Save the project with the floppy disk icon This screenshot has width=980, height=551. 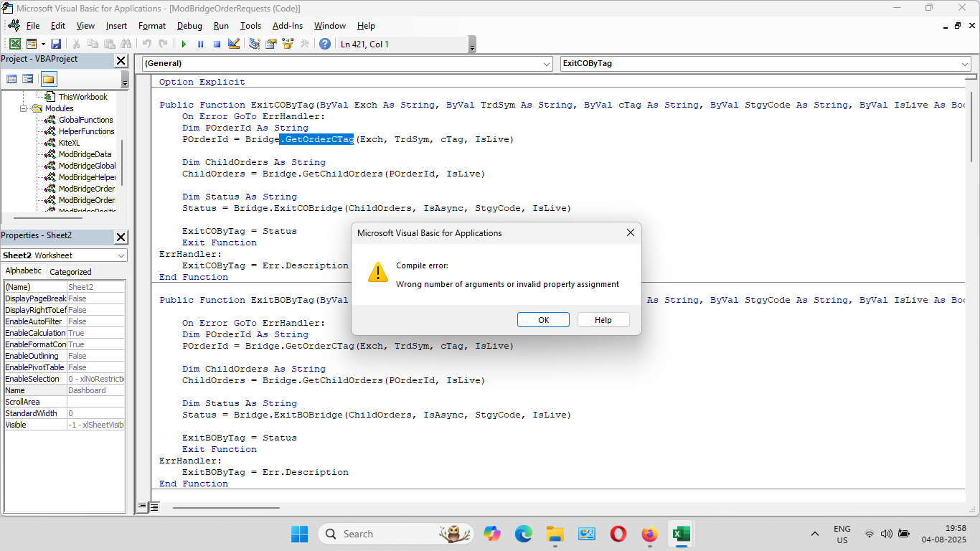[55, 44]
